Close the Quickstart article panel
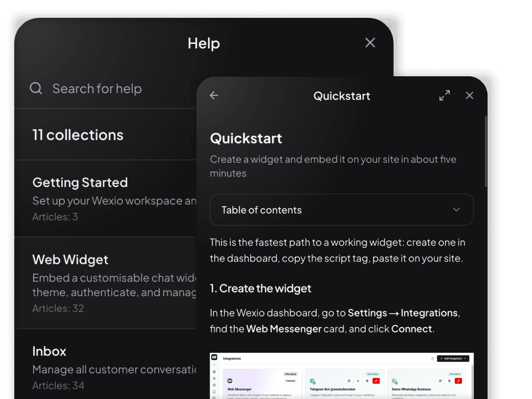The image size is (532, 399). coord(469,95)
